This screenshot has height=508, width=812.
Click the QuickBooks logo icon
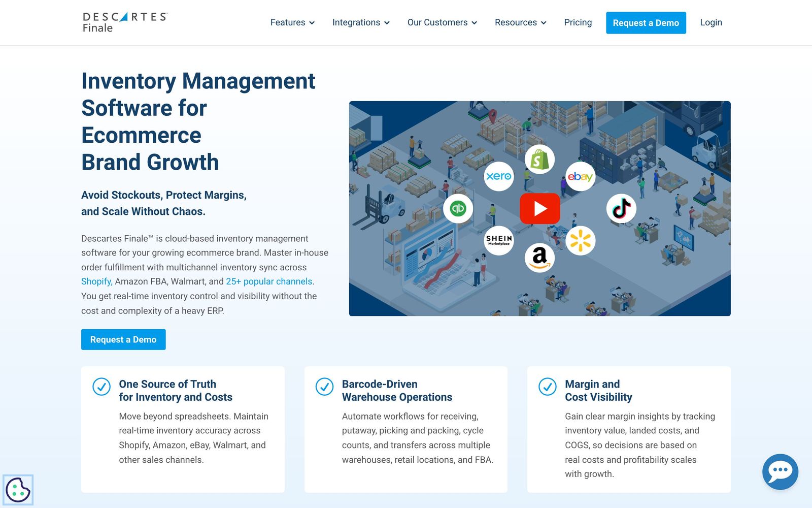coord(458,208)
